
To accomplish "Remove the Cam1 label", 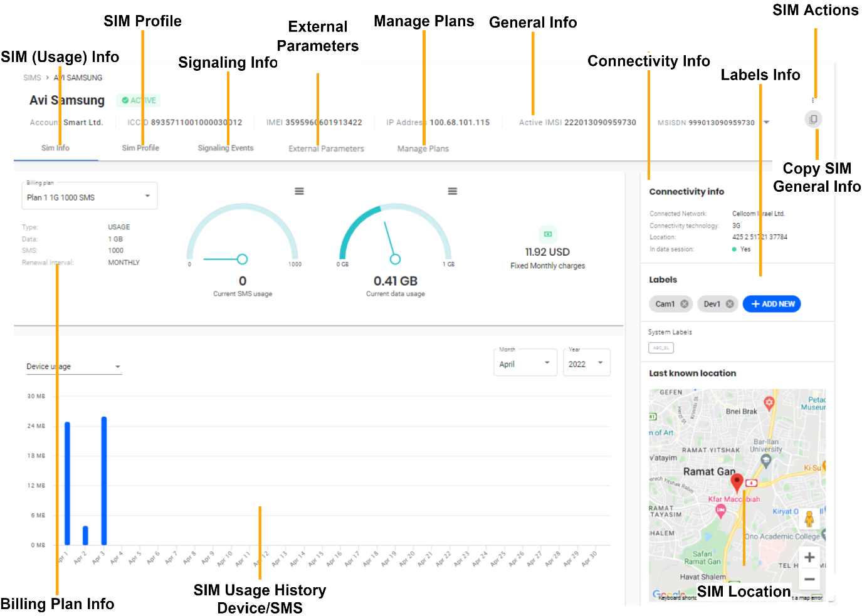I will (685, 304).
